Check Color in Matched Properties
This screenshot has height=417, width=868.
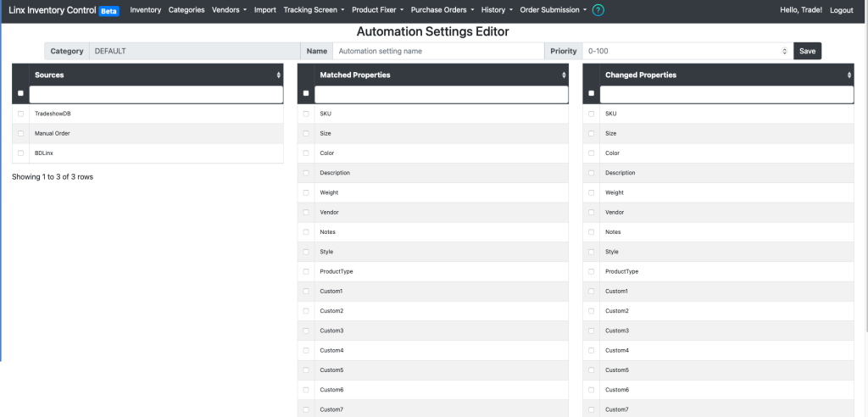click(306, 153)
